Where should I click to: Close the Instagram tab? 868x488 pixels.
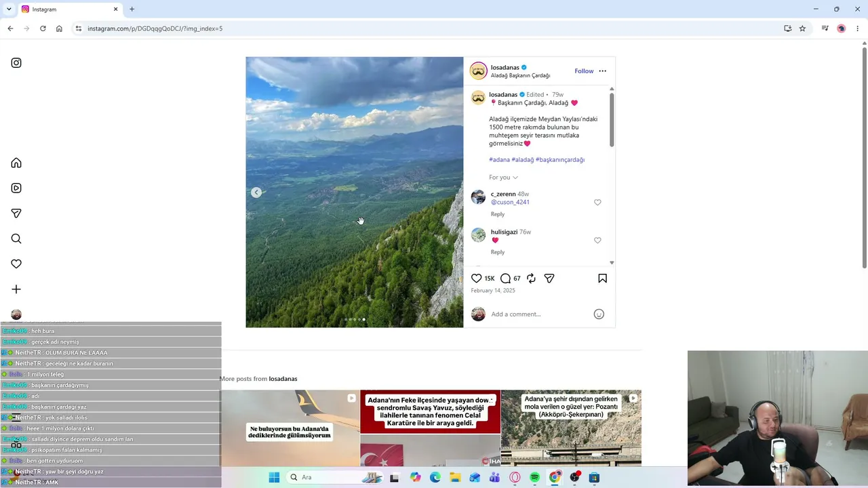coord(115,9)
